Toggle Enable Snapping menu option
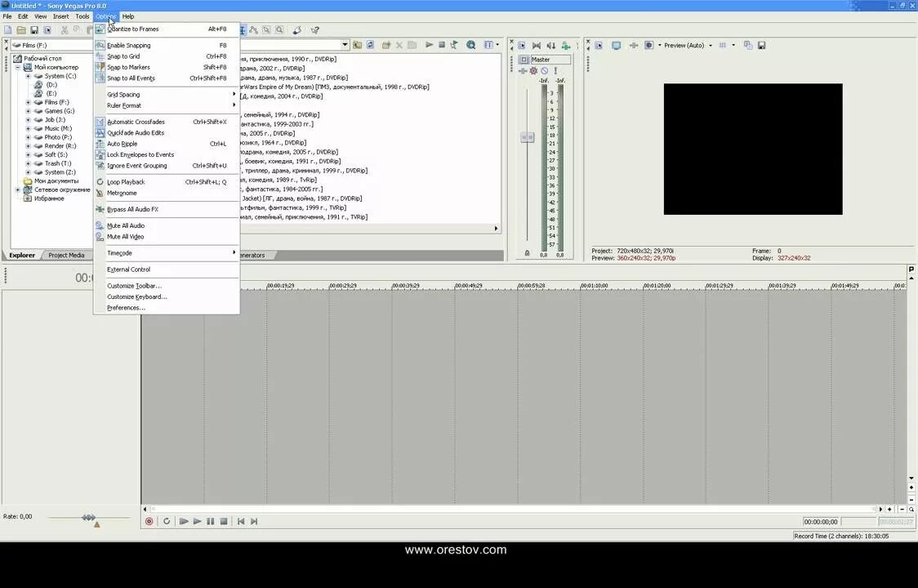 (x=167, y=45)
